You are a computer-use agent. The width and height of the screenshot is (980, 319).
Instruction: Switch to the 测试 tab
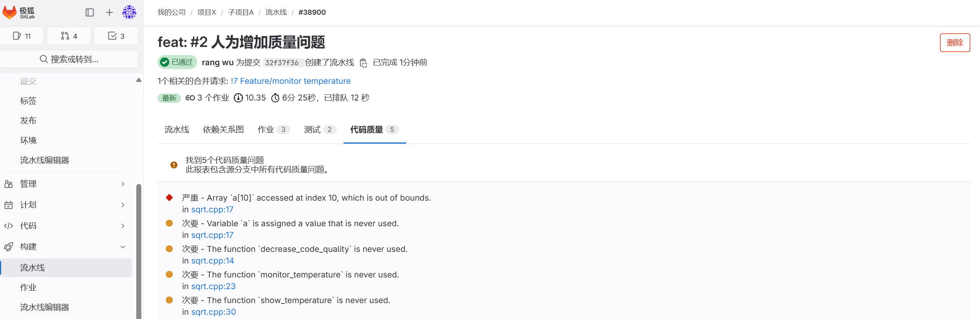coord(320,130)
